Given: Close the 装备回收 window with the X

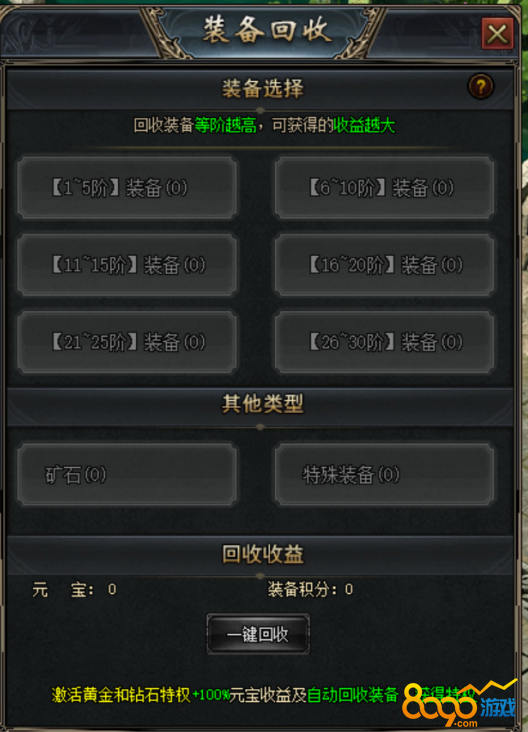Looking at the screenshot, I should (x=497, y=34).
